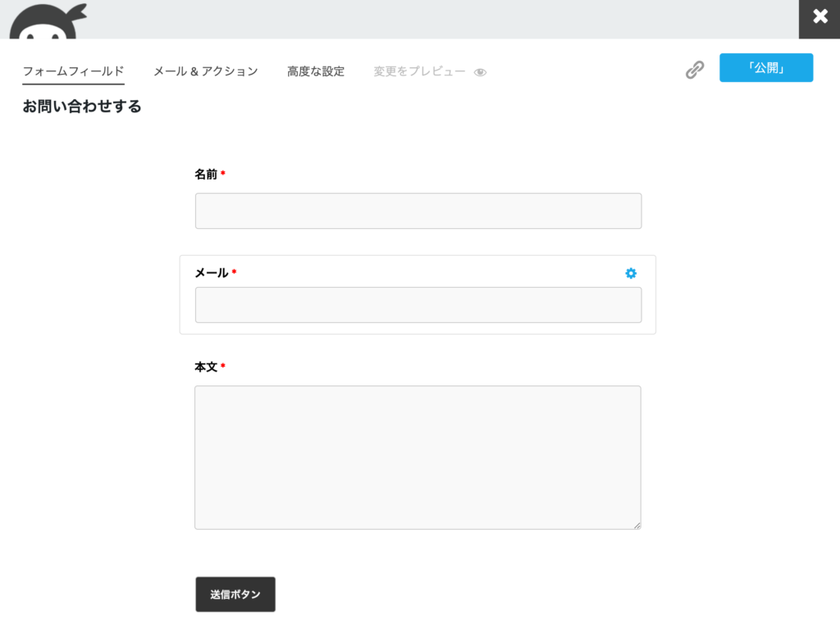Open メール field settings gear icon
The image size is (840, 625).
[x=631, y=273]
